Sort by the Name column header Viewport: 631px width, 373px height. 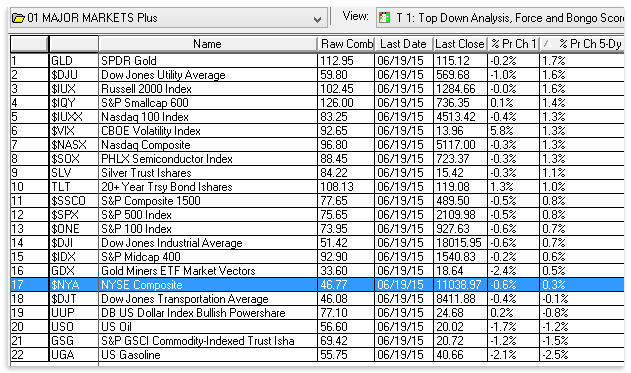208,44
